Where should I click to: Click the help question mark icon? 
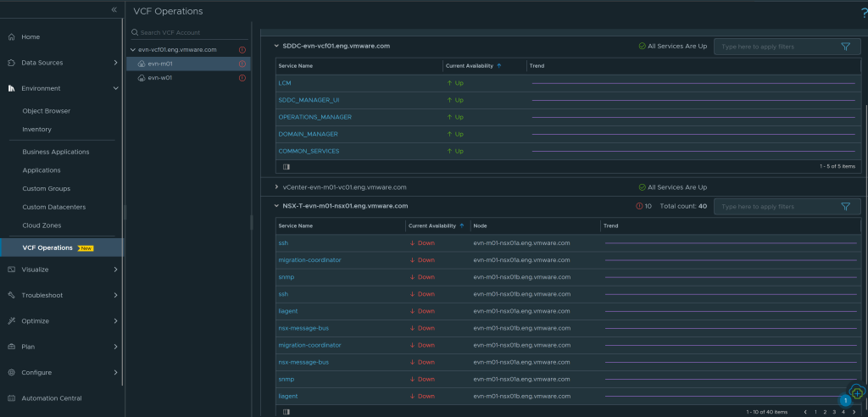[863, 12]
